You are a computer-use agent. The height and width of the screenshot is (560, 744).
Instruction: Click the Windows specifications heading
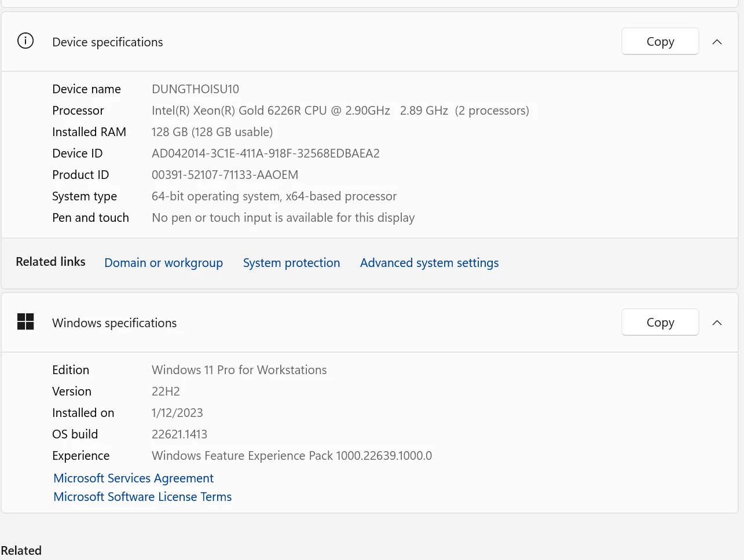tap(115, 323)
